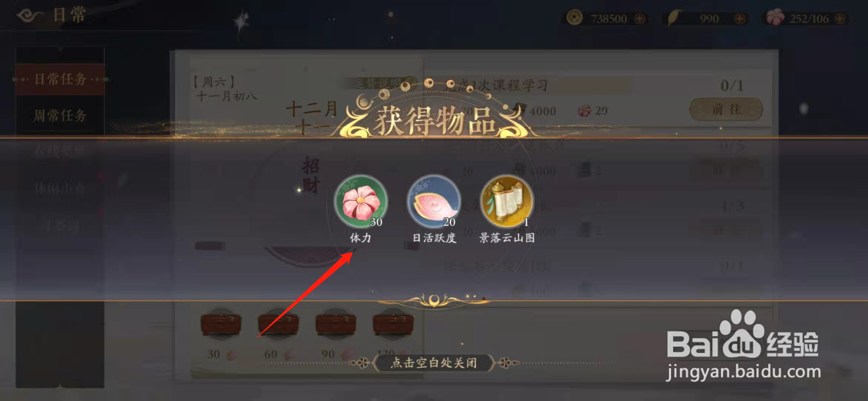Open the 30 activity reward chest
Viewport: 868px width, 401px height.
[x=221, y=324]
